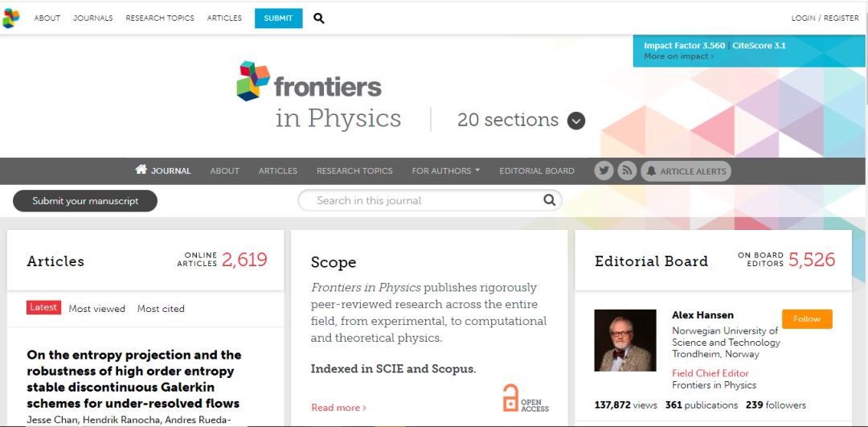Screen dimensions: 868x427
Task: Open search with the magnifier icon in top navigation
Action: point(319,18)
